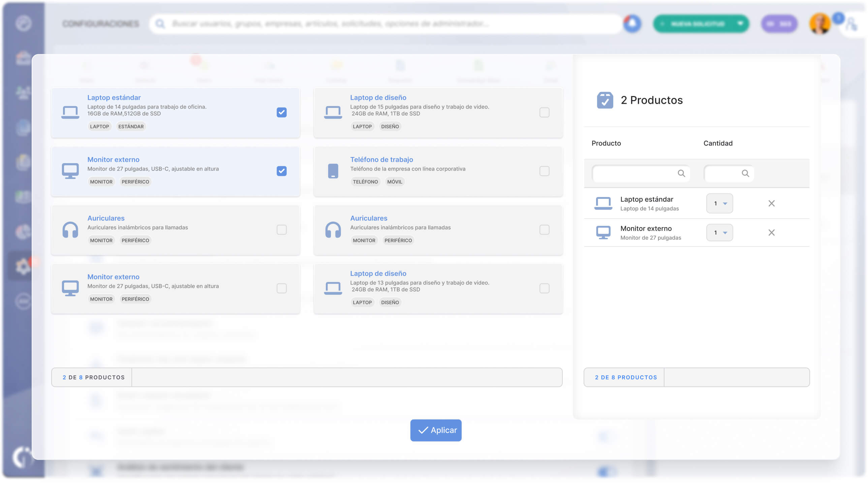Click the bottom Monitor externo monitor icon
This screenshot has height=487, width=868.
[x=70, y=288]
